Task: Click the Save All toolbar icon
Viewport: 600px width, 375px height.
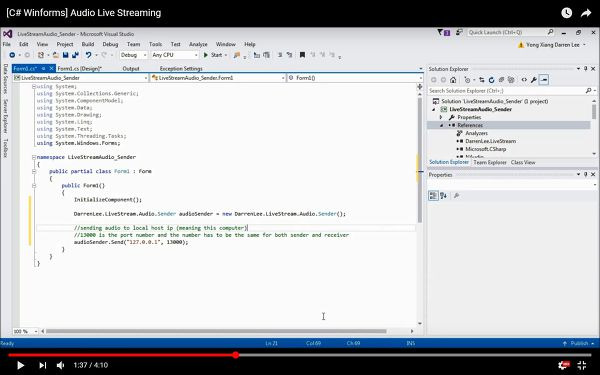Action: [75, 55]
